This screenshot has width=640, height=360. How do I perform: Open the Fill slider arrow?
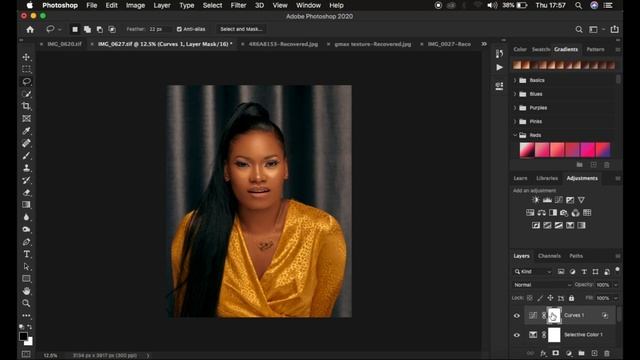pos(616,298)
